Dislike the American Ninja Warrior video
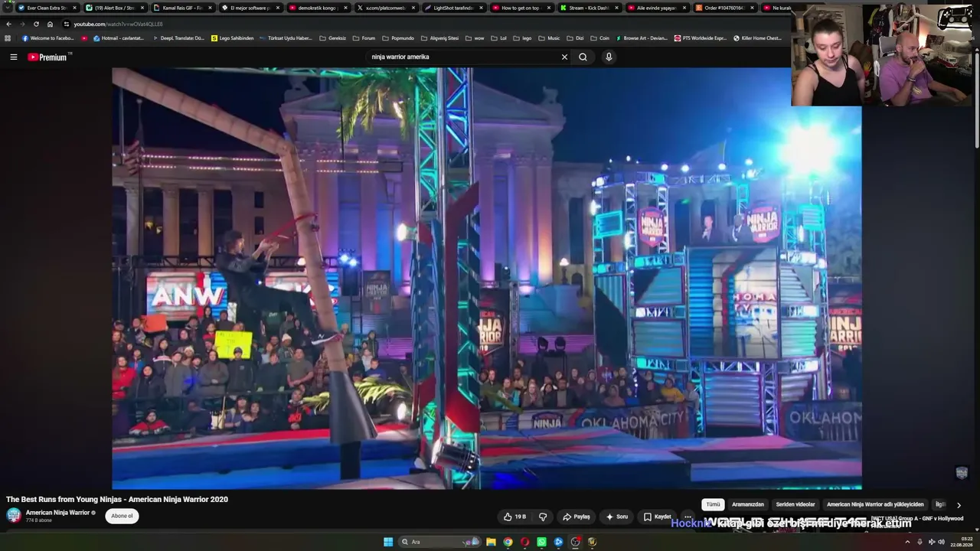 pos(543,517)
